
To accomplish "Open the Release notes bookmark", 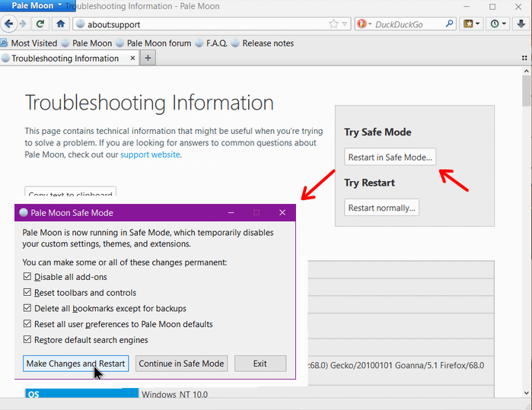I will coord(263,43).
